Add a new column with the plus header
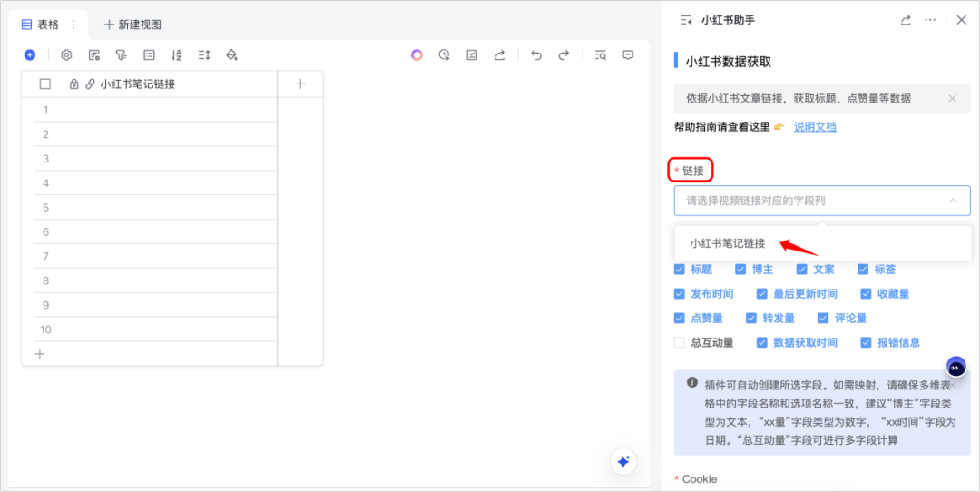The width and height of the screenshot is (980, 492). (300, 84)
